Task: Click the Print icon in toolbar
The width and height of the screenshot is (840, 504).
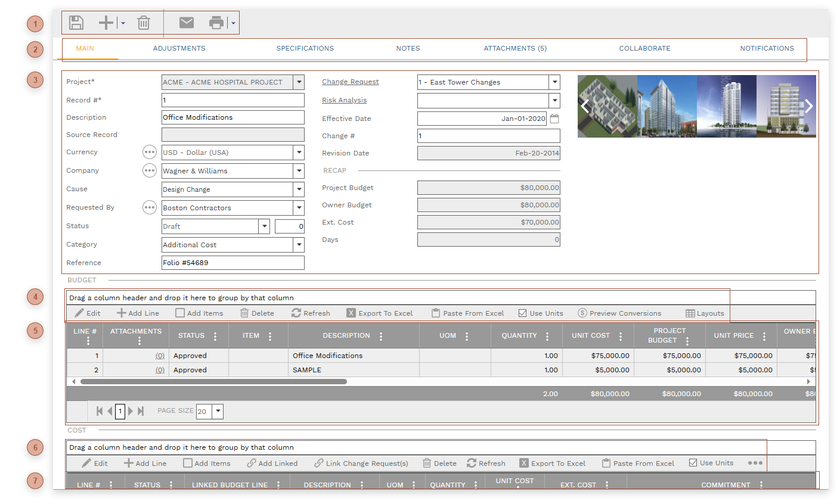Action: (216, 23)
